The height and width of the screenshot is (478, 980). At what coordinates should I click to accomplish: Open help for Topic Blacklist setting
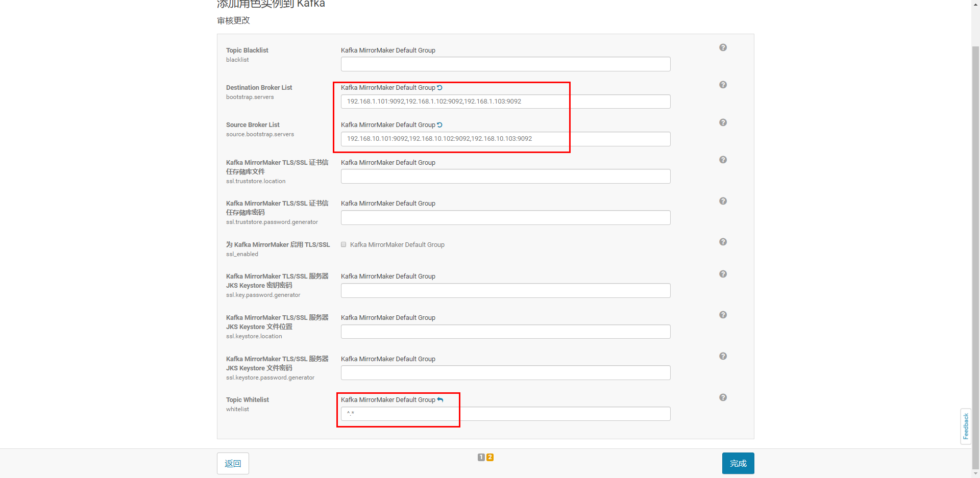(x=723, y=47)
